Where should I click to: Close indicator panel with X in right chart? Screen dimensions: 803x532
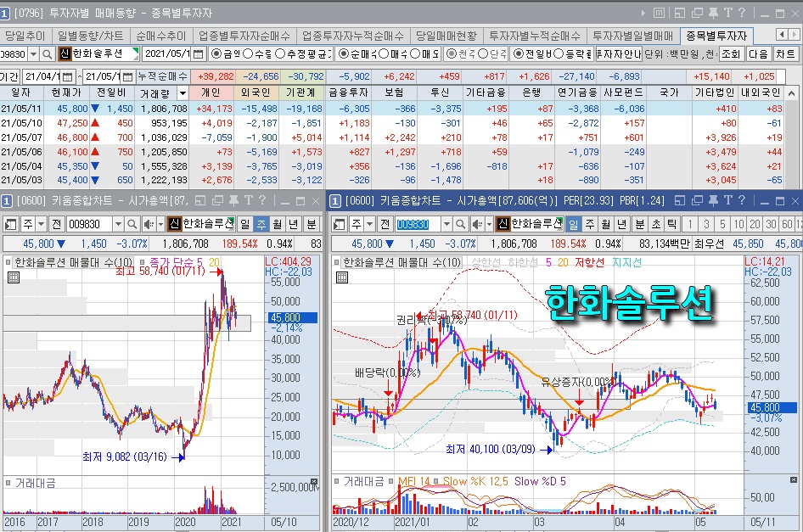click(x=794, y=479)
